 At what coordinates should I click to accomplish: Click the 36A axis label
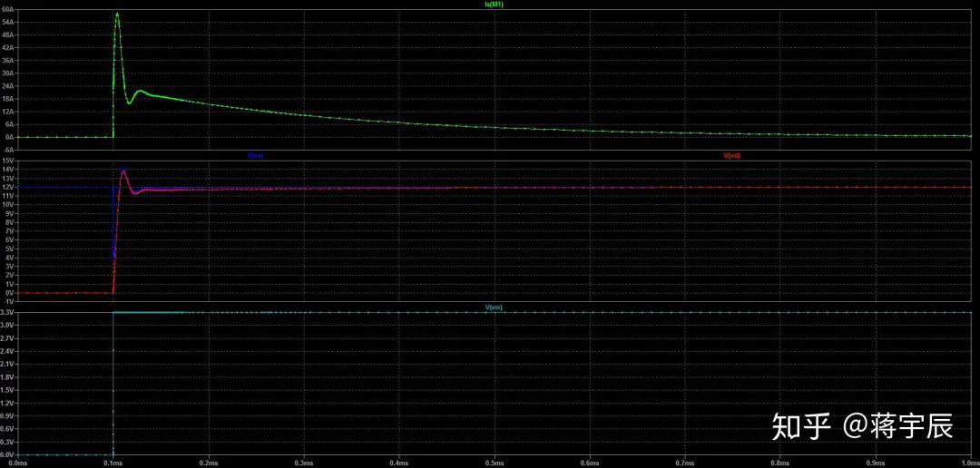point(10,60)
